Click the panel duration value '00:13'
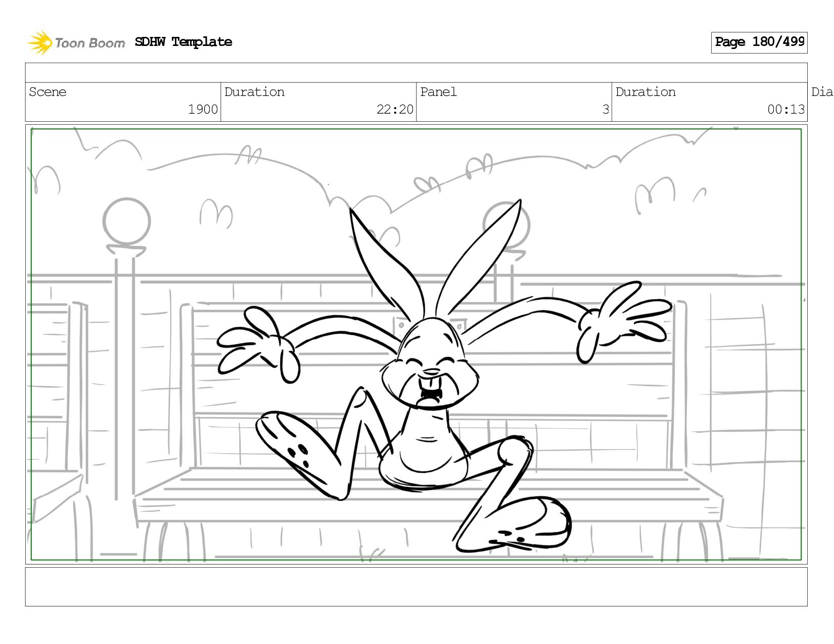 pyautogui.click(x=786, y=110)
